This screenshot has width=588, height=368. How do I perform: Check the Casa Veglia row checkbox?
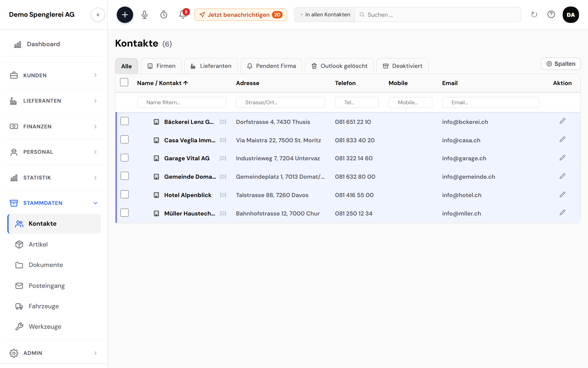click(124, 139)
